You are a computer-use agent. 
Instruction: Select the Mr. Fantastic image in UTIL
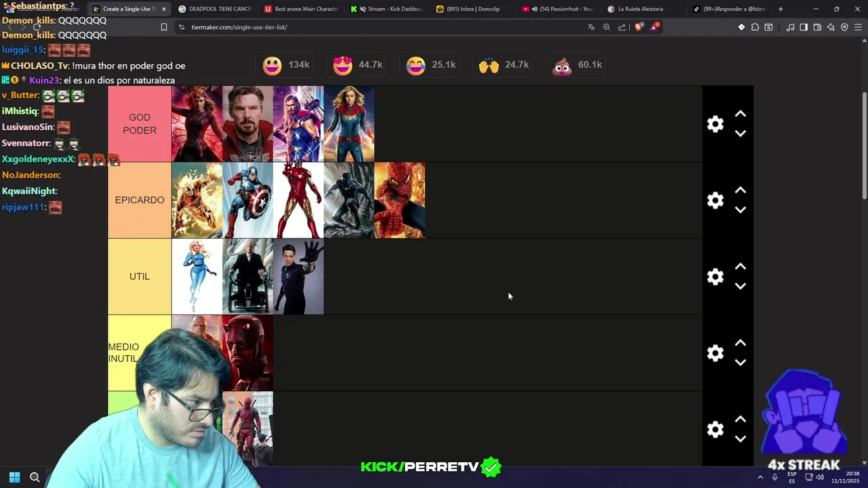(298, 277)
